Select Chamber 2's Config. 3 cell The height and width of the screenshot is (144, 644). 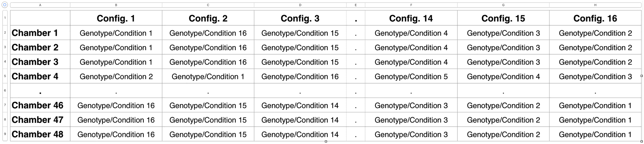coord(300,48)
